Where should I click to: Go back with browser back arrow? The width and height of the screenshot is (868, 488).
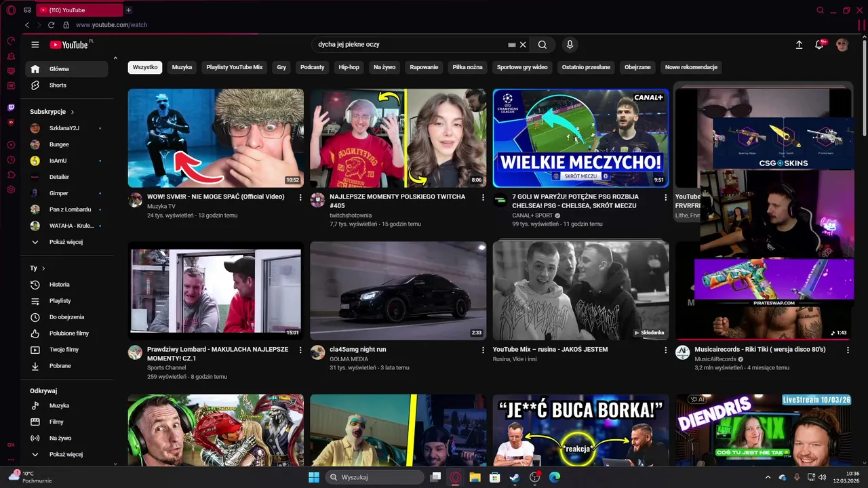[27, 25]
